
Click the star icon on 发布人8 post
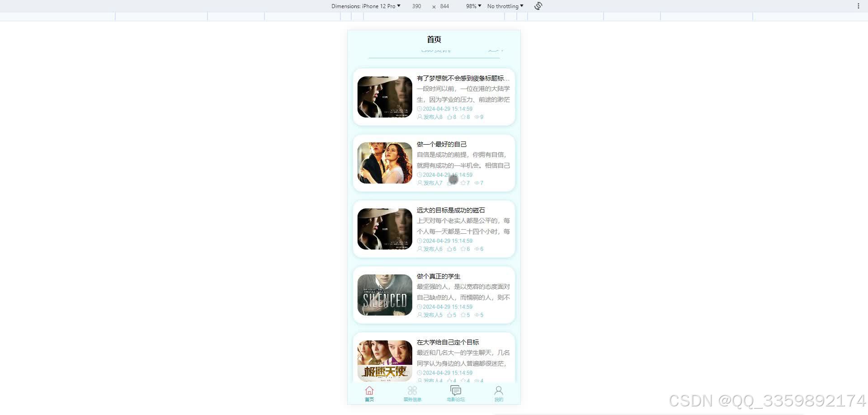463,117
